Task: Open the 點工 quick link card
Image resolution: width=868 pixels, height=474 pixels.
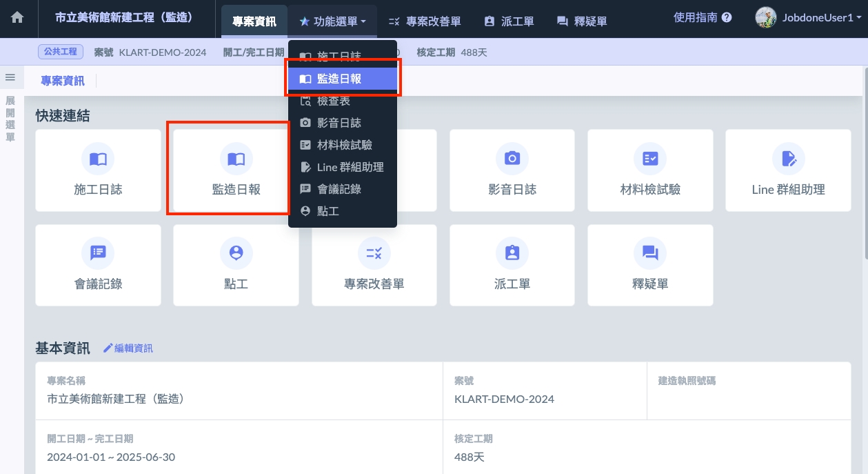Action: [236, 266]
